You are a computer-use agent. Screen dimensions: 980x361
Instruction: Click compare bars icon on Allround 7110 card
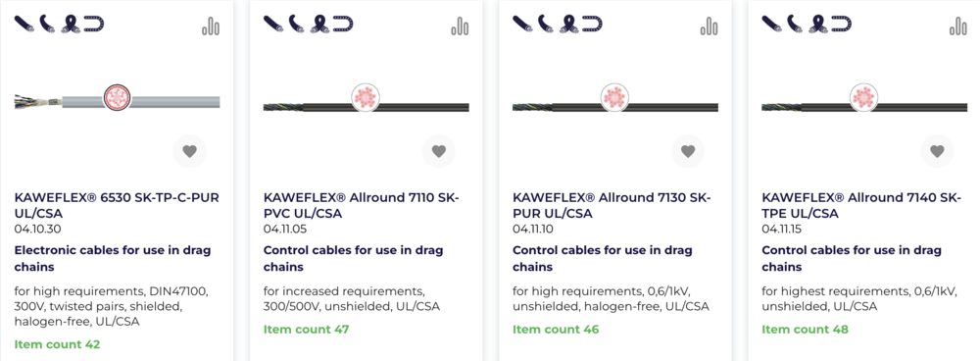(x=460, y=26)
